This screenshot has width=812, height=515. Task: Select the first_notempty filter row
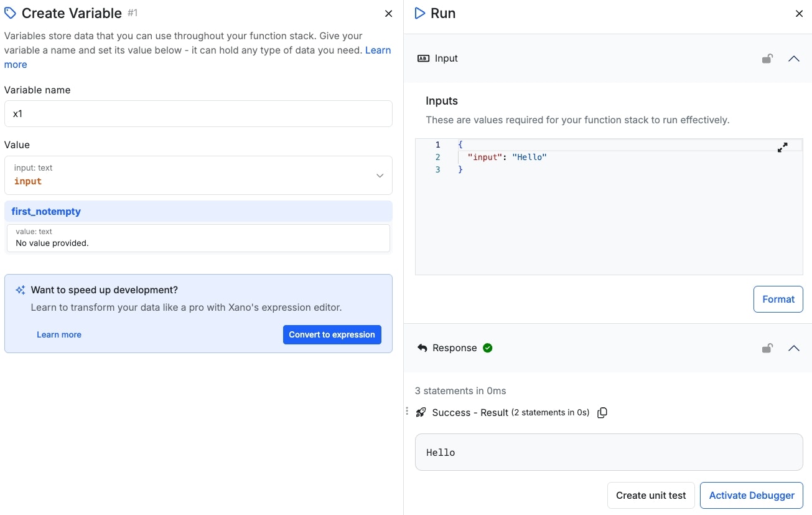tap(198, 212)
